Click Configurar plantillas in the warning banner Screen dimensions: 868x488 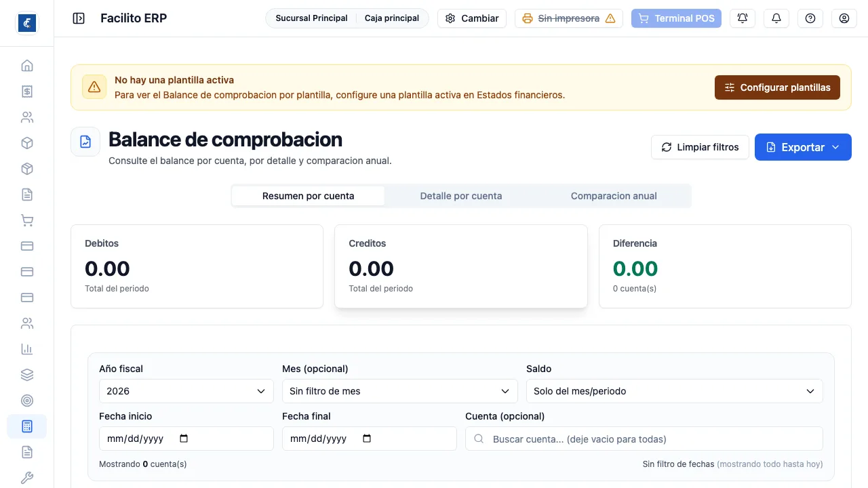pyautogui.click(x=777, y=87)
